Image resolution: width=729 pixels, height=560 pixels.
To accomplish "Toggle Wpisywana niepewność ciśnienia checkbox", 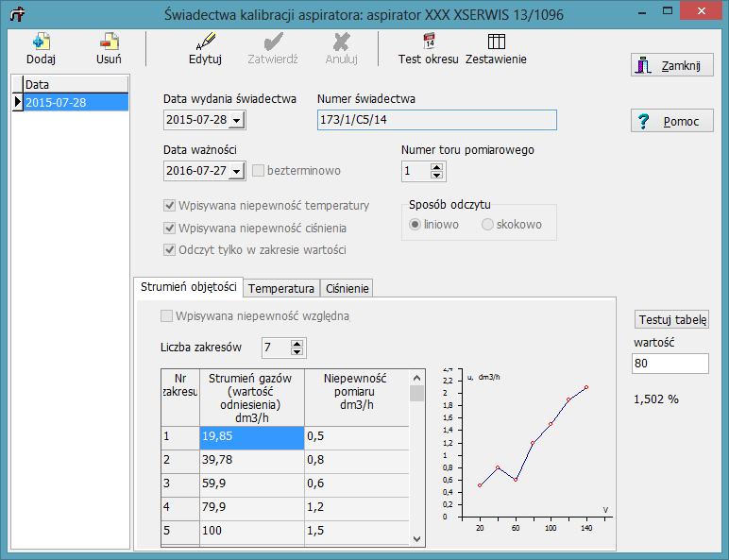I will [x=169, y=228].
